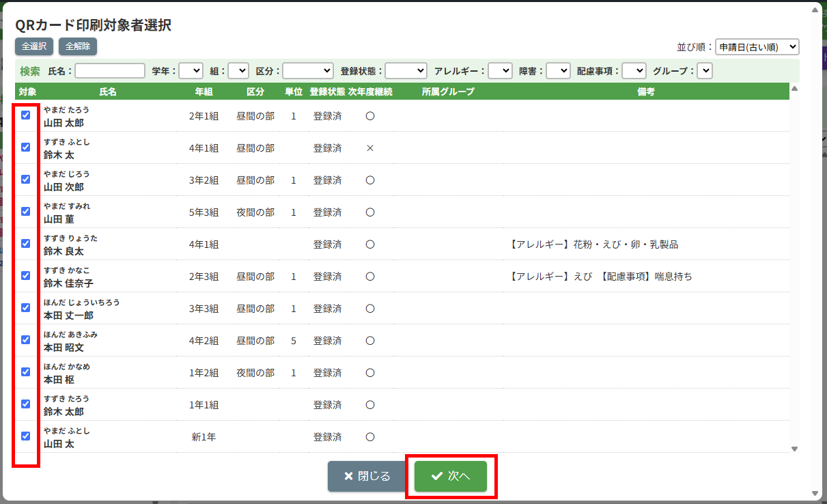Open the 登録状態 filter dropdown
The height and width of the screenshot is (504, 827).
pyautogui.click(x=406, y=71)
